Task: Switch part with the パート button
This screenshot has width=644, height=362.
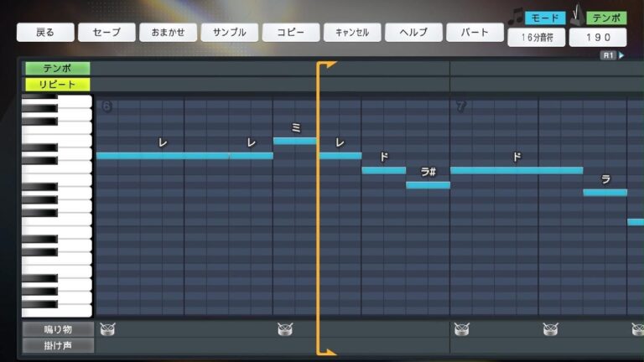Action: point(474,33)
